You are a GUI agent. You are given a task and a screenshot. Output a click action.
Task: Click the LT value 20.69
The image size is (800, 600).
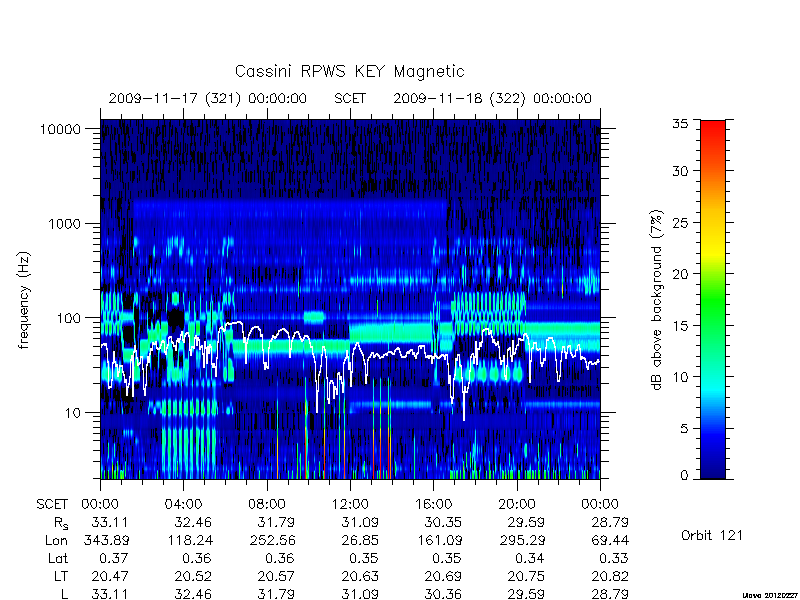(443, 576)
